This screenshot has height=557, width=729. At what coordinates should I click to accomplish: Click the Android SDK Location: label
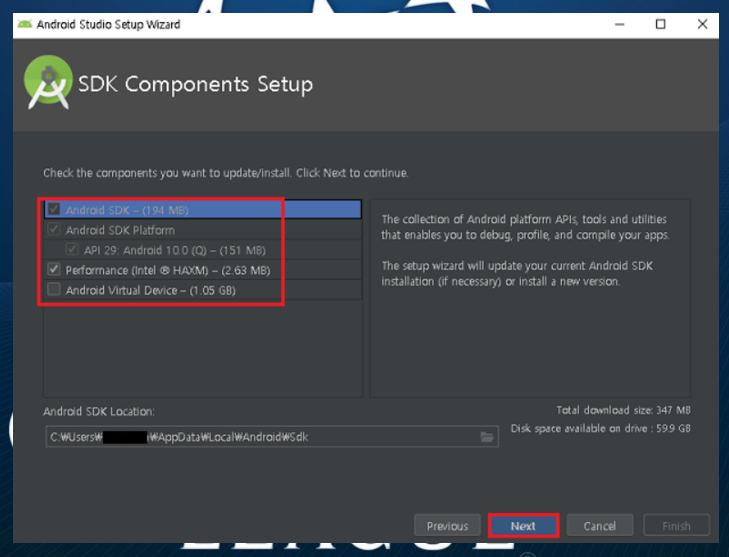pyautogui.click(x=99, y=411)
